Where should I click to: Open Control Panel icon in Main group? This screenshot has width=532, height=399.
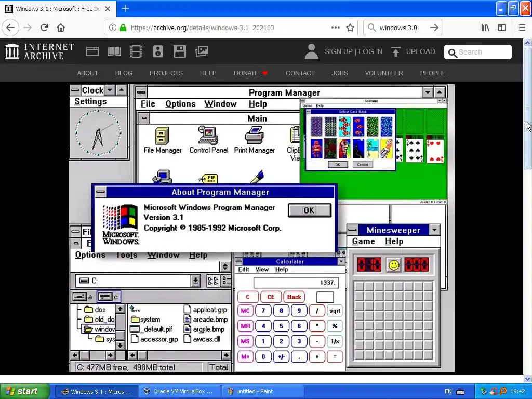208,140
